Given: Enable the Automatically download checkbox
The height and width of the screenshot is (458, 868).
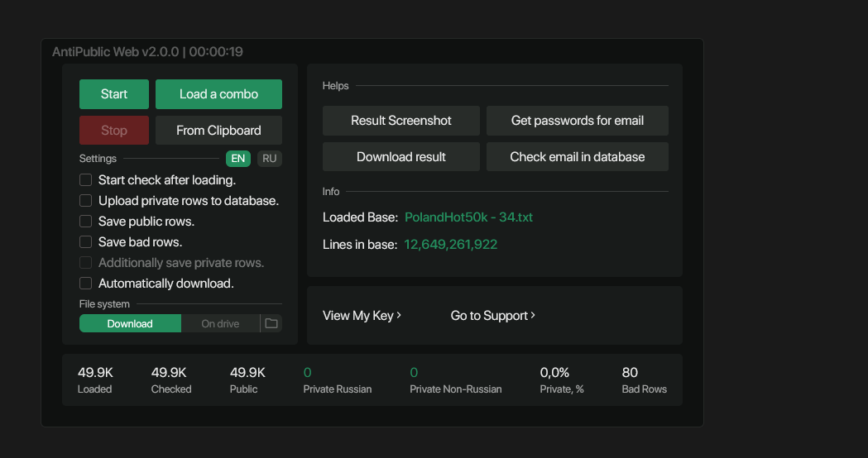Looking at the screenshot, I should point(85,284).
